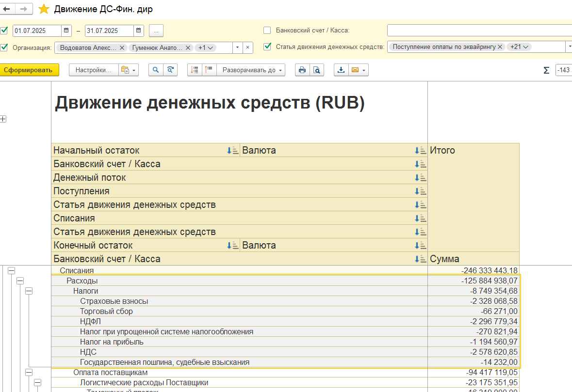572x392 pixels.
Task: Expand the +21 cash flow items list
Action: (x=519, y=47)
